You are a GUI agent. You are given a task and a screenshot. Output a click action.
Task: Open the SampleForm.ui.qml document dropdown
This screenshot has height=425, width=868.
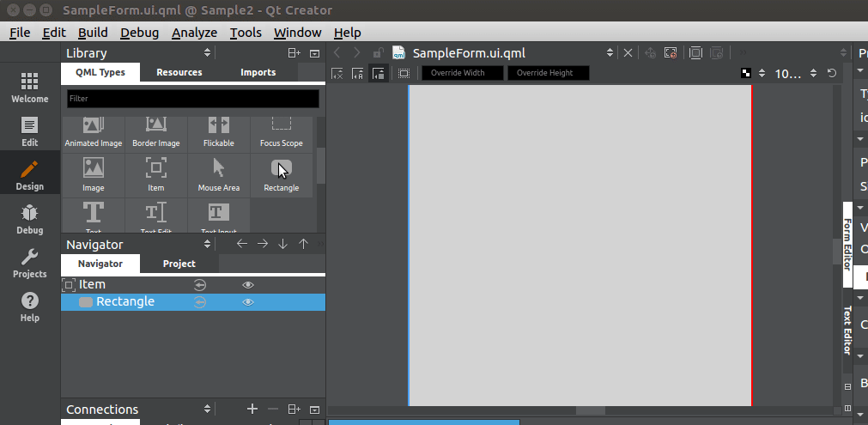point(610,53)
